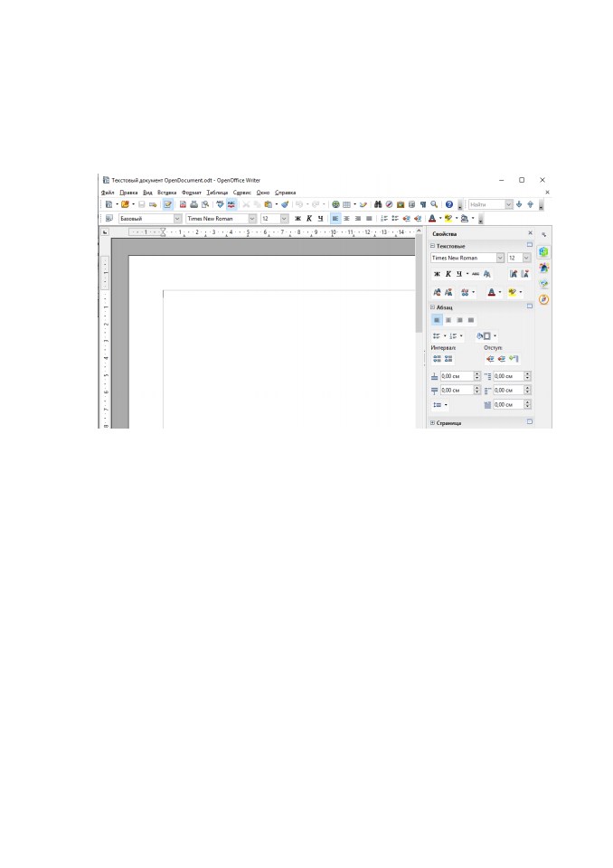This screenshot has width=613, height=868.
Task: Toggle AutoSpellcheck toolbar button
Action: (x=231, y=205)
